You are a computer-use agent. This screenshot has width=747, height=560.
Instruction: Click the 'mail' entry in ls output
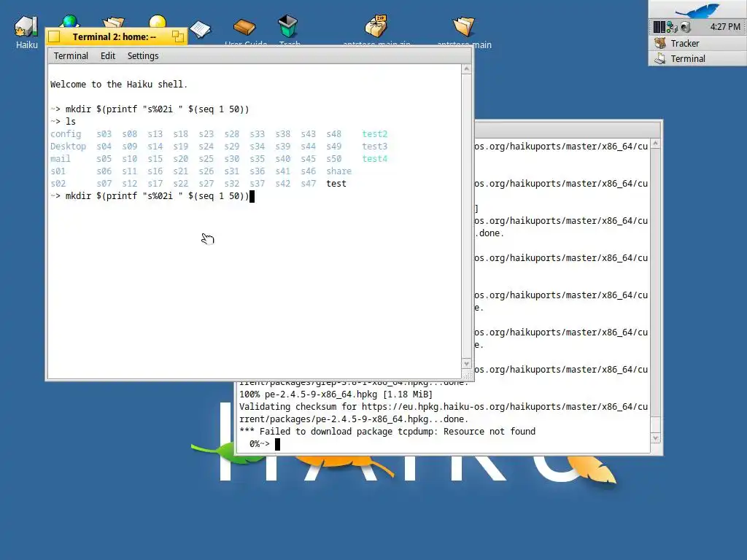click(x=60, y=158)
